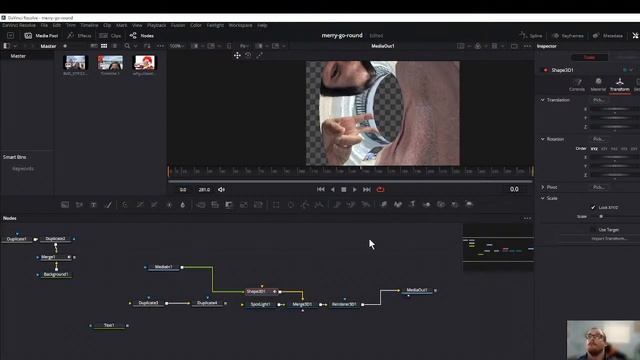Toggle the Clips panel
The width and height of the screenshot is (640, 360).
(111, 36)
